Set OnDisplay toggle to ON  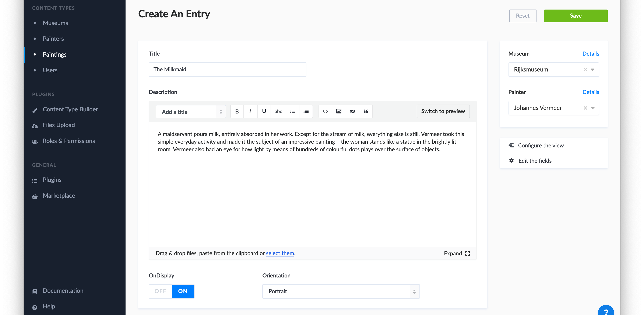tap(183, 291)
